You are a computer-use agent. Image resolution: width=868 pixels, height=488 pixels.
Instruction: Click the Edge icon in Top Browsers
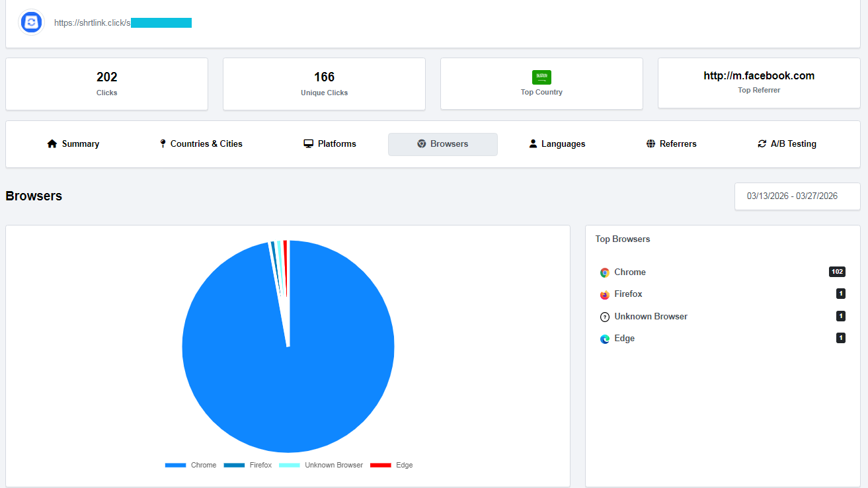click(x=604, y=339)
